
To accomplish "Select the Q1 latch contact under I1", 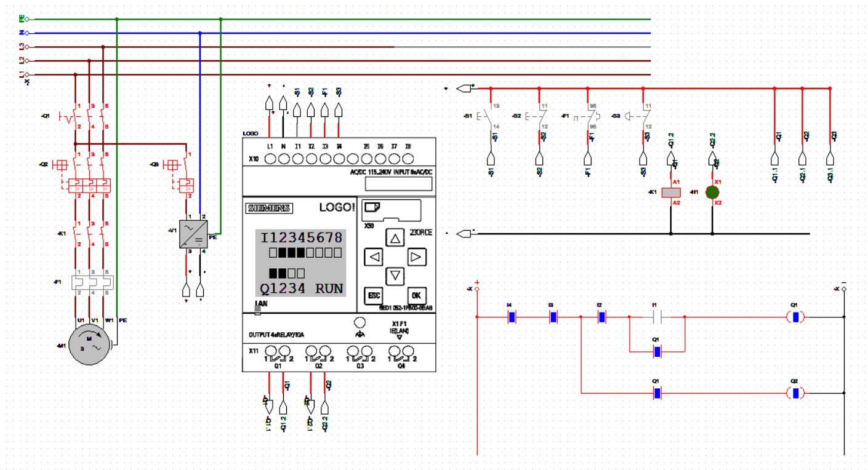I will [657, 352].
